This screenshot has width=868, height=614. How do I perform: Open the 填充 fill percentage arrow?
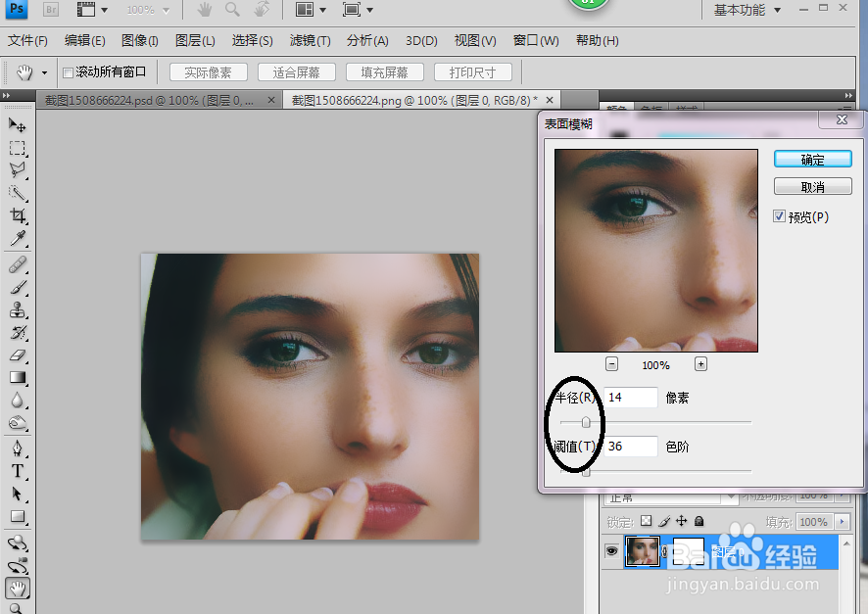pyautogui.click(x=842, y=522)
